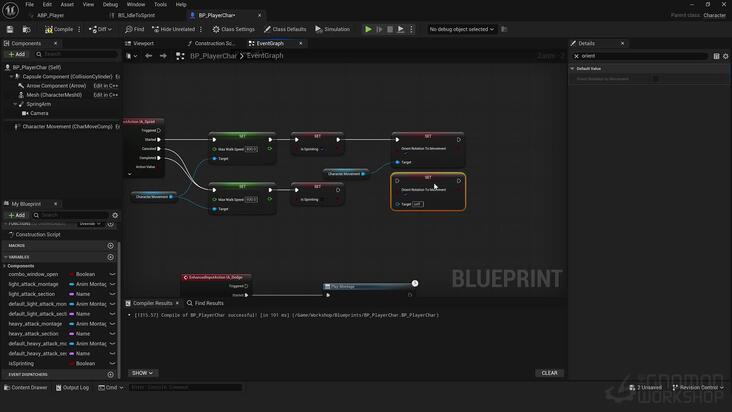Screen dimensions: 732x412
Task: Open the Asset menu
Action: [67, 4]
